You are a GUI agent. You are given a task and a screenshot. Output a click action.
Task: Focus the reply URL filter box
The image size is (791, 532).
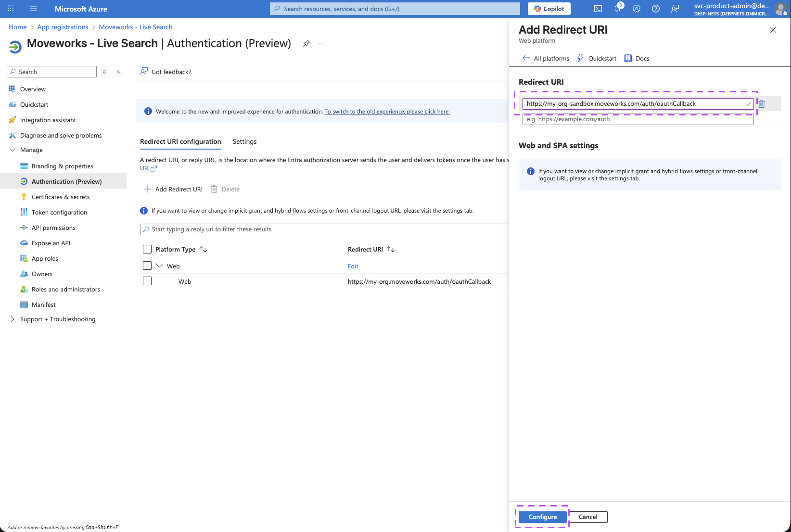click(324, 229)
